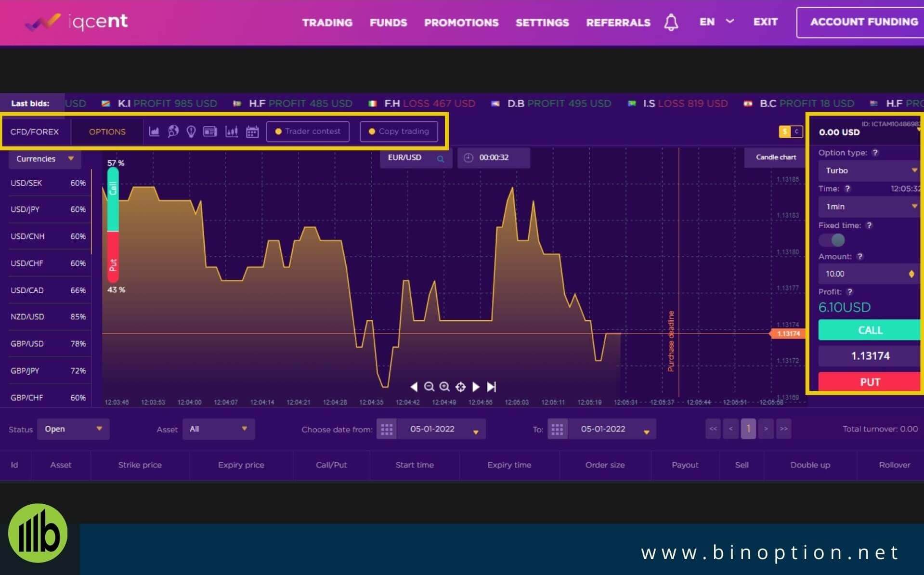Viewport: 924px width, 575px height.
Task: Toggle the Copy trading option
Action: point(399,131)
